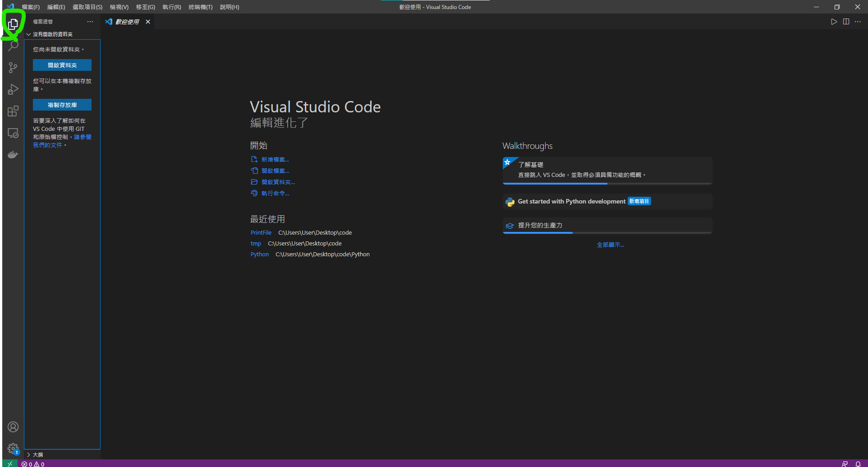868x467 pixels.
Task: Click the 開啟檔案... link
Action: click(x=275, y=171)
